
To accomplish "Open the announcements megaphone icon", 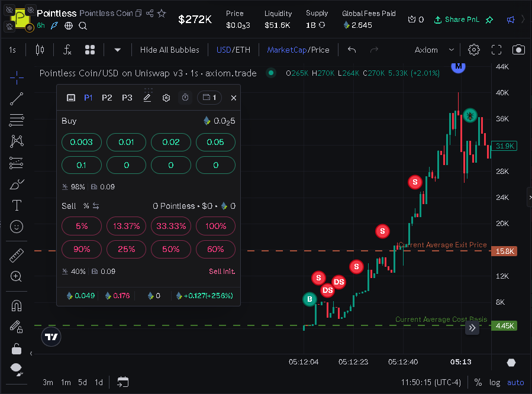I will (510, 20).
